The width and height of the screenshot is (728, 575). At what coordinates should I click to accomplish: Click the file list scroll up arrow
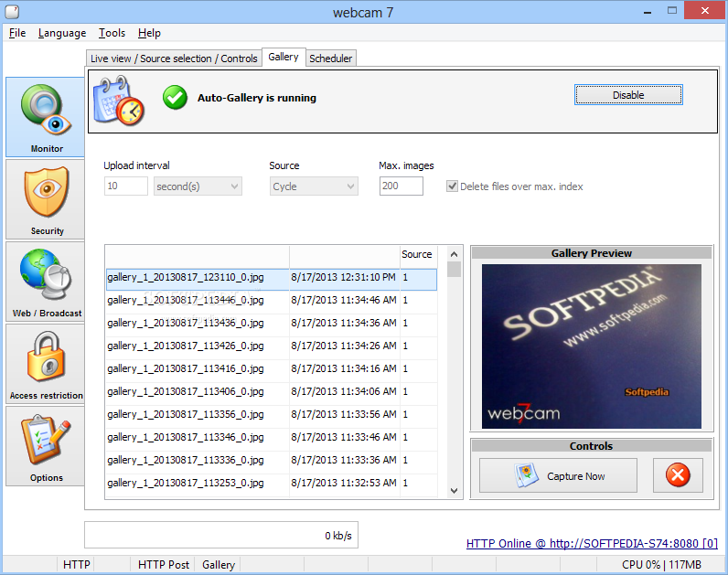coord(454,254)
